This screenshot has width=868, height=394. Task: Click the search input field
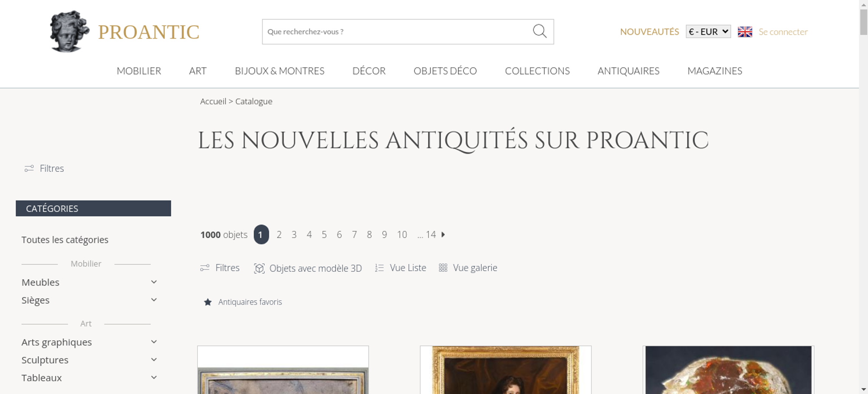[397, 32]
